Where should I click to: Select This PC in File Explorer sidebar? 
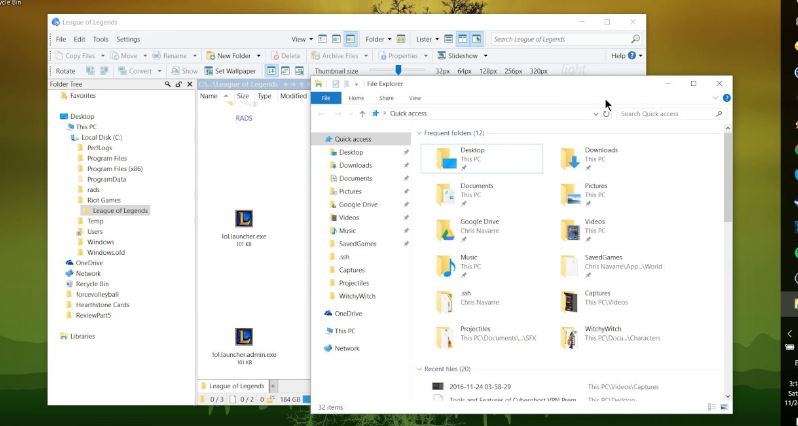coord(345,331)
